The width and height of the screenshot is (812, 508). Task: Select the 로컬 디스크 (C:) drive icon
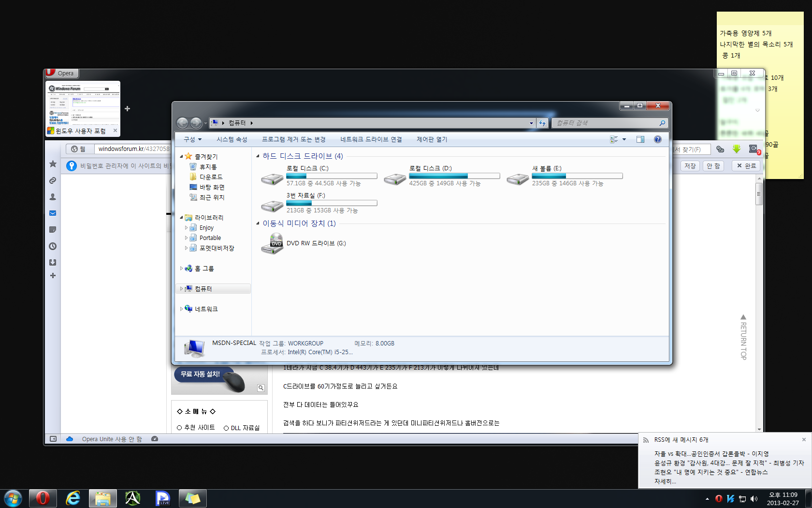pos(272,179)
